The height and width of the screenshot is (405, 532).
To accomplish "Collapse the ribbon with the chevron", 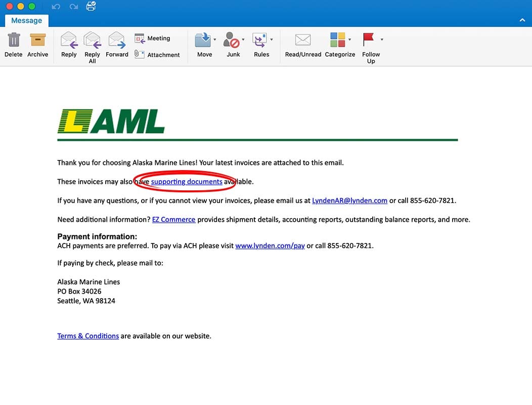I will pos(522,20).
